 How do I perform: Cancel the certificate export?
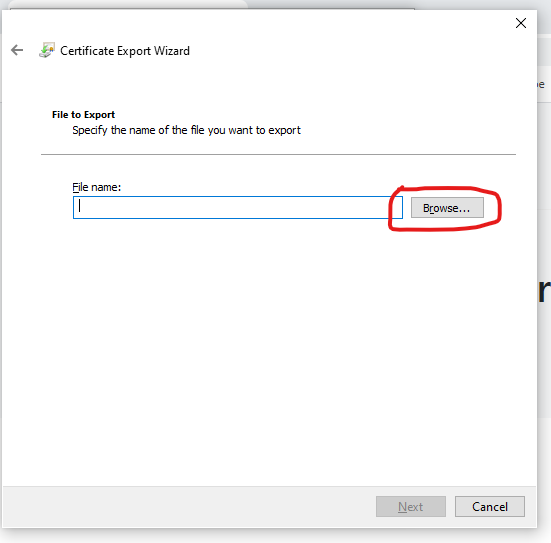[x=490, y=506]
